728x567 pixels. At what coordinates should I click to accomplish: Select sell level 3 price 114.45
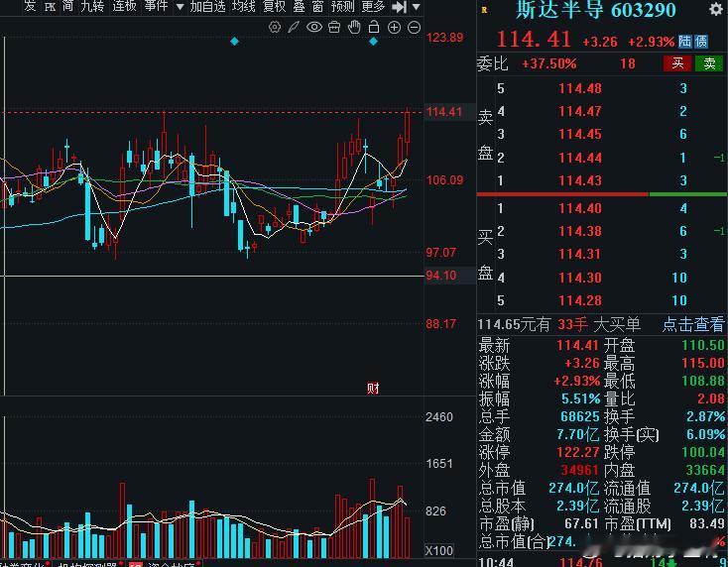[580, 134]
